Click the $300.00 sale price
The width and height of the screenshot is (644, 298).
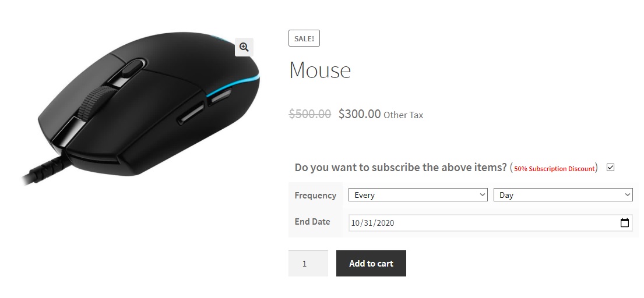coord(360,114)
